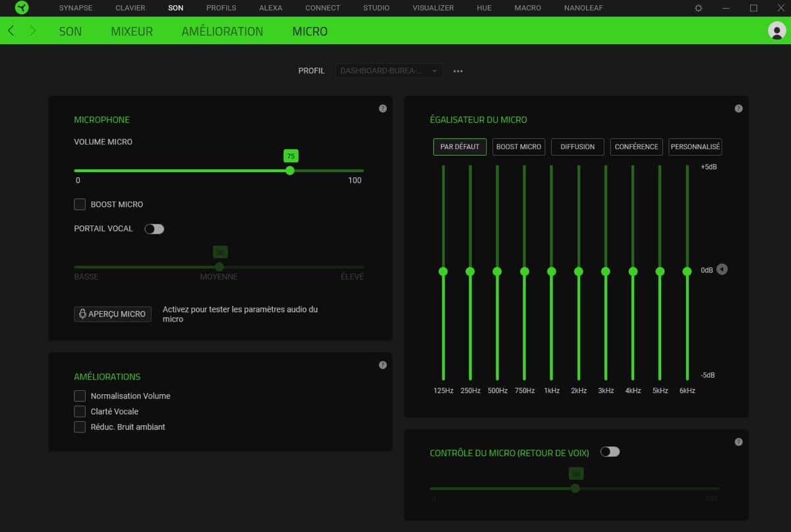Select Par Défaut equalizer preset
This screenshot has height=532, width=791.
pos(459,146)
